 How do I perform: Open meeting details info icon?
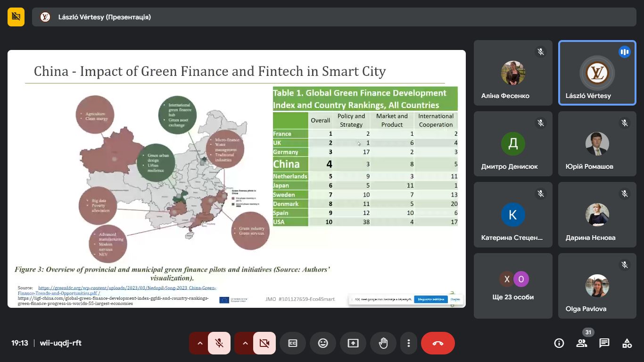pos(559,343)
